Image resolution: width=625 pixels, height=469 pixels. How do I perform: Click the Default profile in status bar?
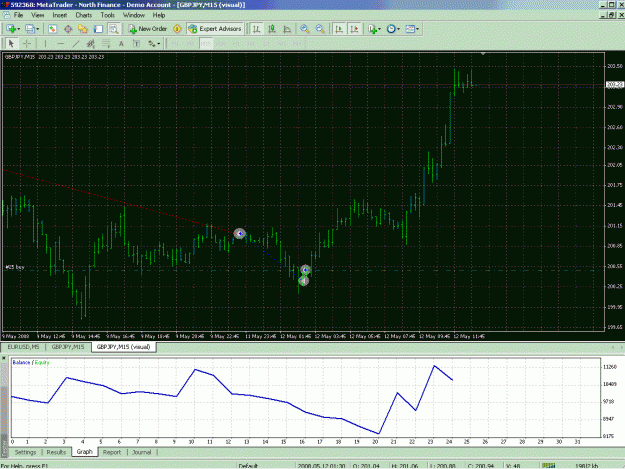click(x=248, y=466)
